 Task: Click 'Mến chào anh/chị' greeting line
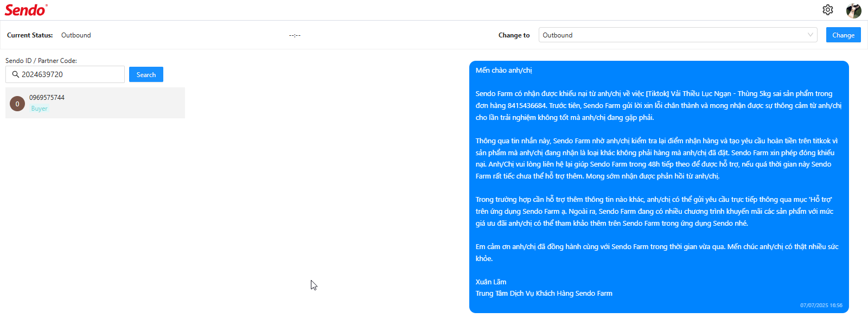[x=503, y=71]
